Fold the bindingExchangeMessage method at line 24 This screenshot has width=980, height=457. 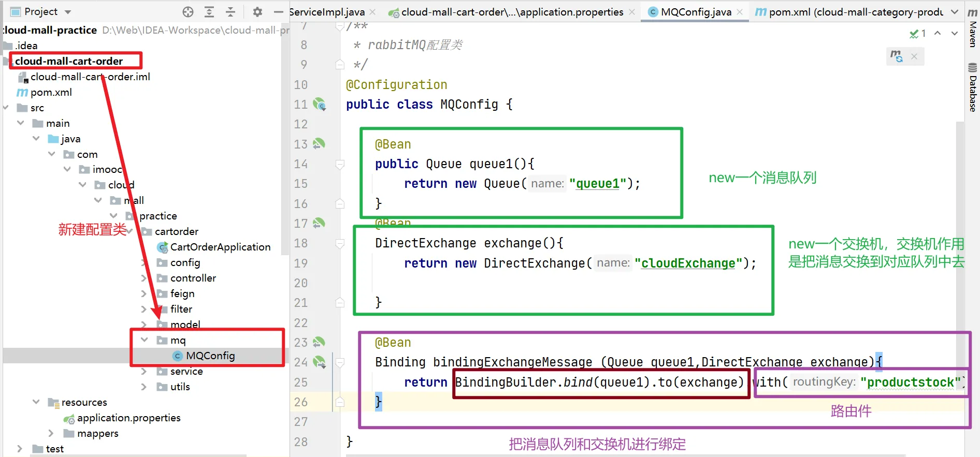pos(340,362)
